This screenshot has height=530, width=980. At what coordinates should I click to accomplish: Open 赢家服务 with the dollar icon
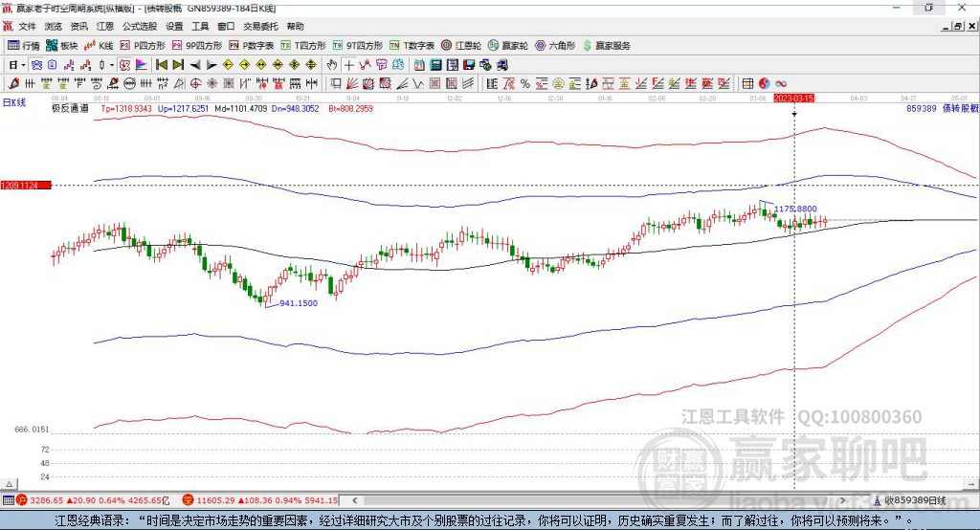(606, 46)
